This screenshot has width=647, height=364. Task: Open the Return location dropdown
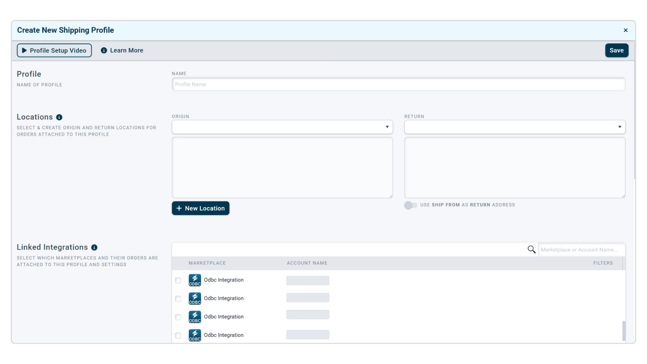point(515,127)
